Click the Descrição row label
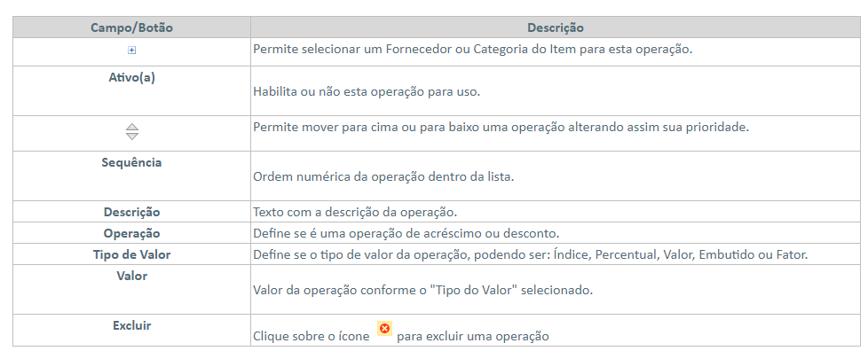The width and height of the screenshot is (868, 351). tap(131, 212)
